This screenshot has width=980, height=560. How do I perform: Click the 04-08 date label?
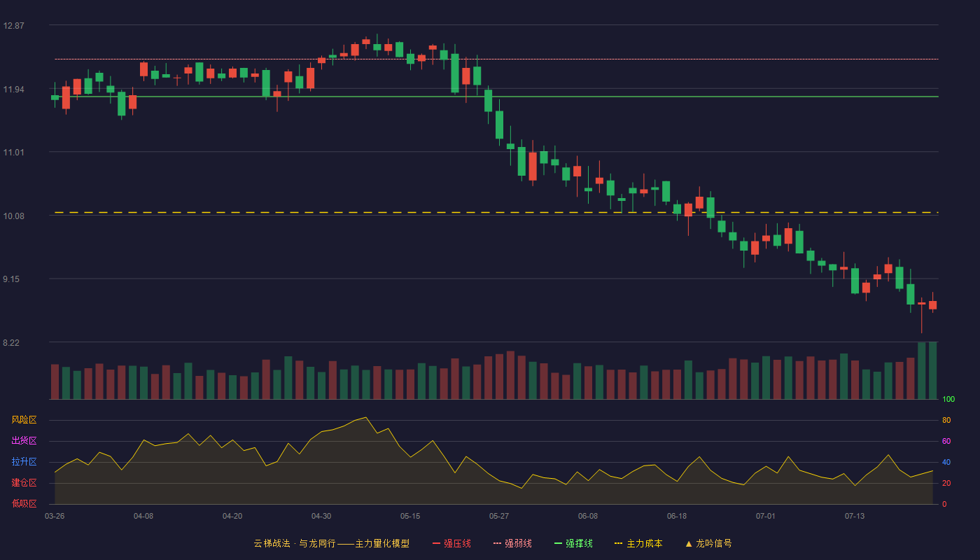(143, 516)
